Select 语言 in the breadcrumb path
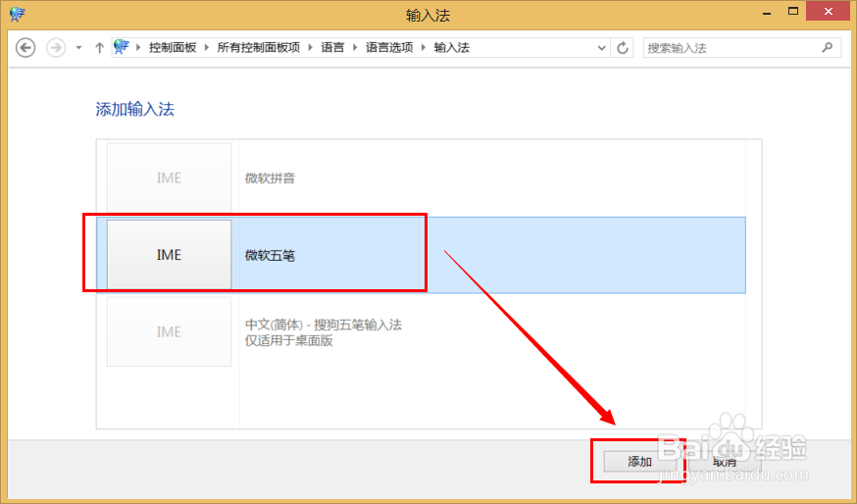This screenshot has width=857, height=504. point(332,48)
